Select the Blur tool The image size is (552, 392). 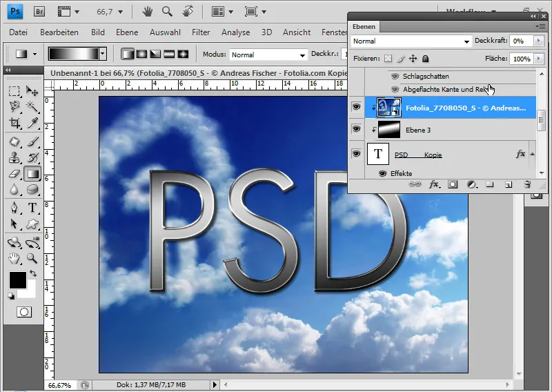click(x=14, y=190)
